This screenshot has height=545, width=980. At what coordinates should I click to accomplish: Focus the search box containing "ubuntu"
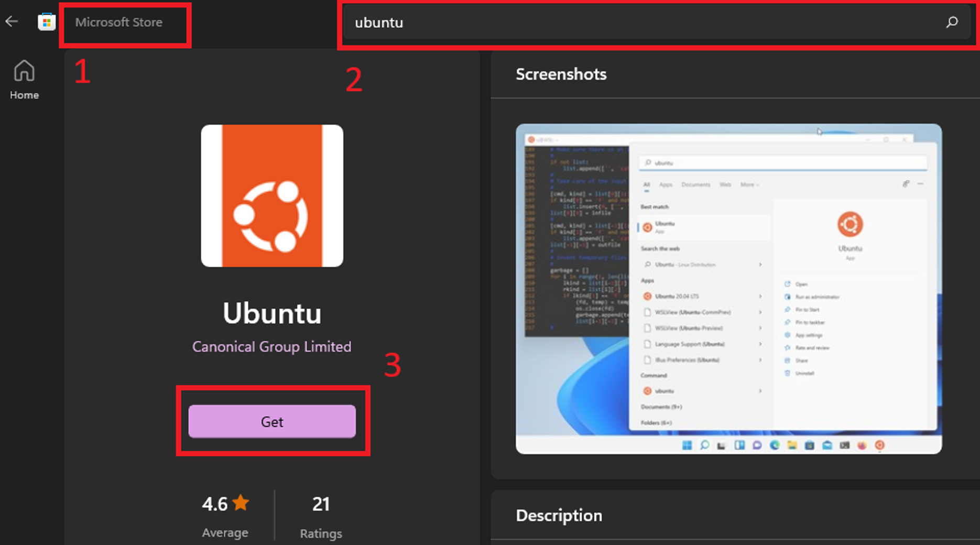coord(629,23)
